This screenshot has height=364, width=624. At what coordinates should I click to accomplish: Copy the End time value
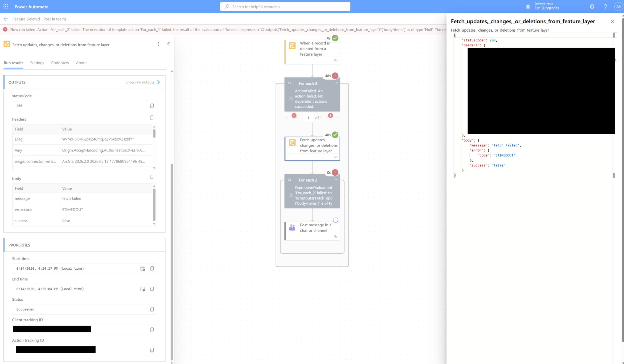(152, 289)
